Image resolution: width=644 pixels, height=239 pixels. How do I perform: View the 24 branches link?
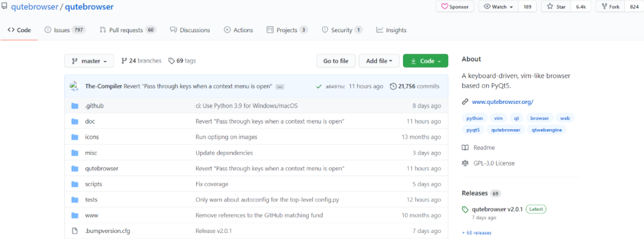[x=141, y=61]
